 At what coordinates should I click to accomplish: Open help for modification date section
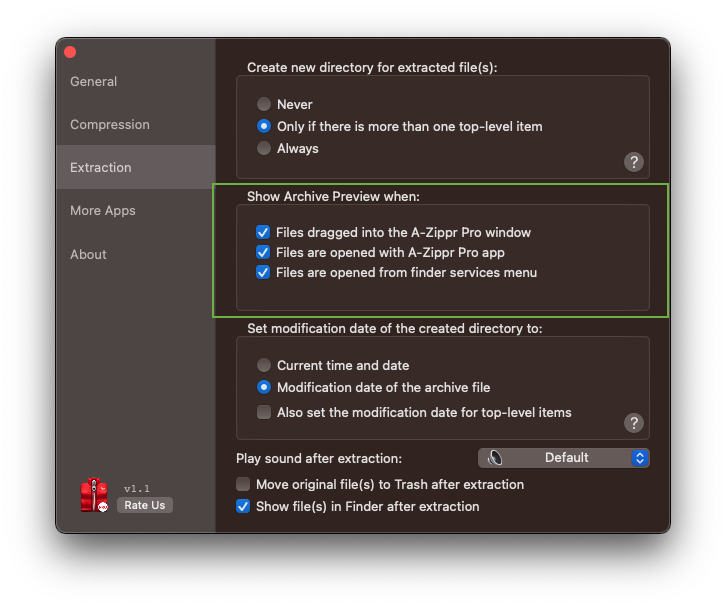[x=633, y=423]
